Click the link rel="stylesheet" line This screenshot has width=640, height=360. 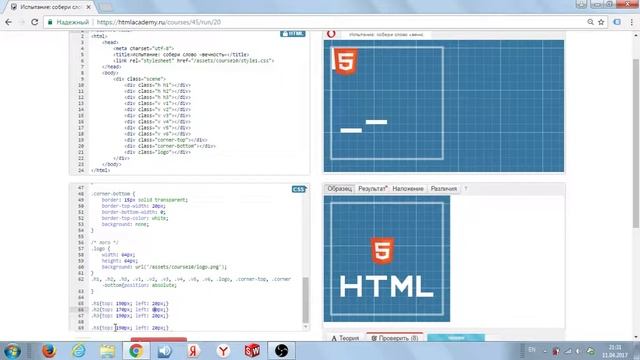[193, 61]
